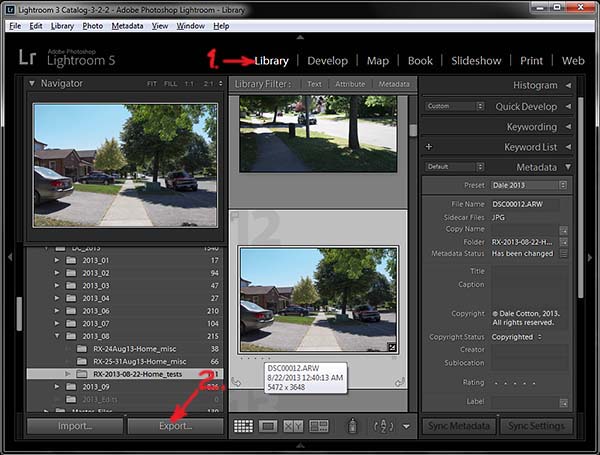Screen dimensions: 600x455
Task: Toggle the Text library filter
Action: [x=314, y=84]
